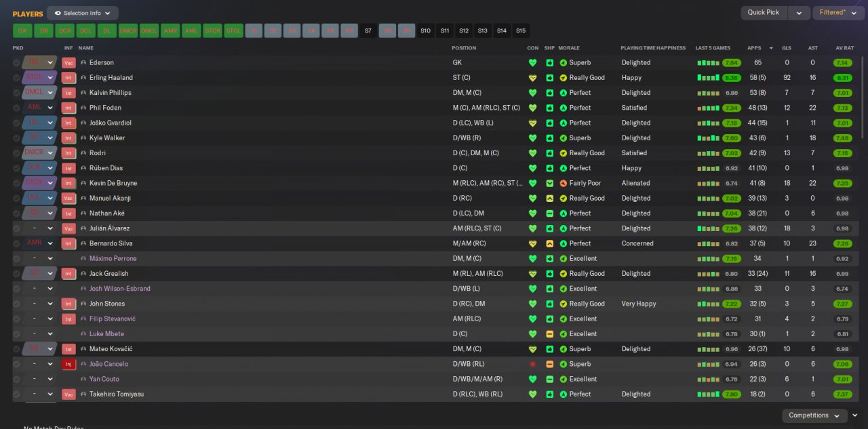The width and height of the screenshot is (868, 429).
Task: Select the STCL position slot
Action: (233, 30)
